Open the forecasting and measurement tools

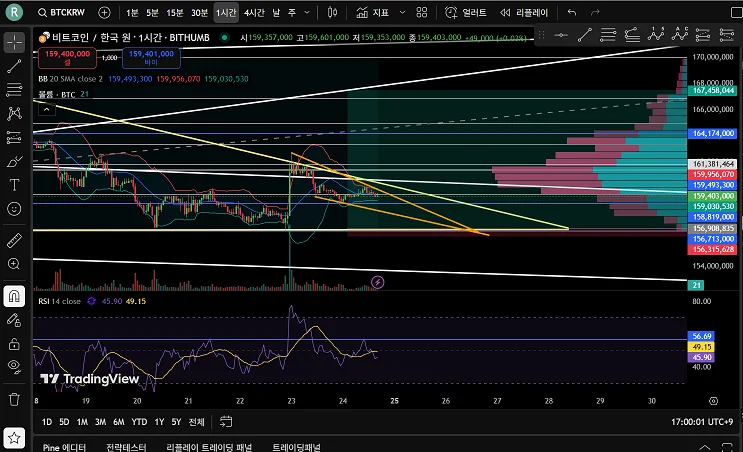click(14, 137)
